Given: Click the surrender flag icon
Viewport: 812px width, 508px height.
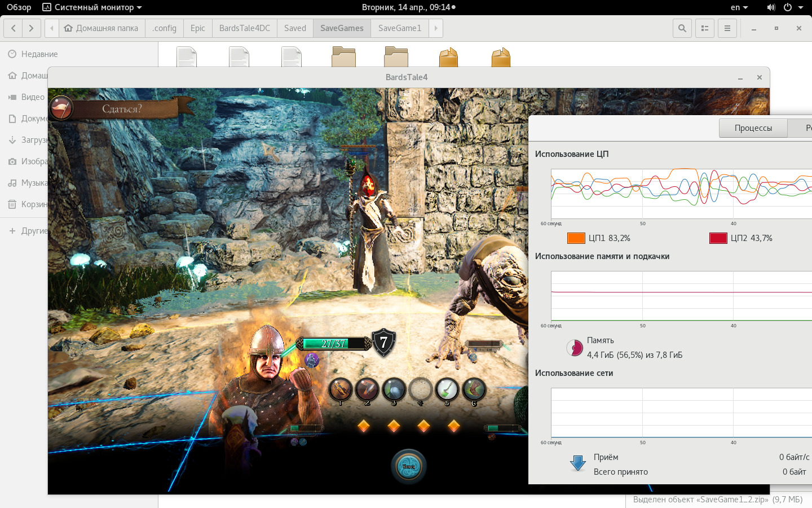Looking at the screenshot, I should tap(61, 108).
